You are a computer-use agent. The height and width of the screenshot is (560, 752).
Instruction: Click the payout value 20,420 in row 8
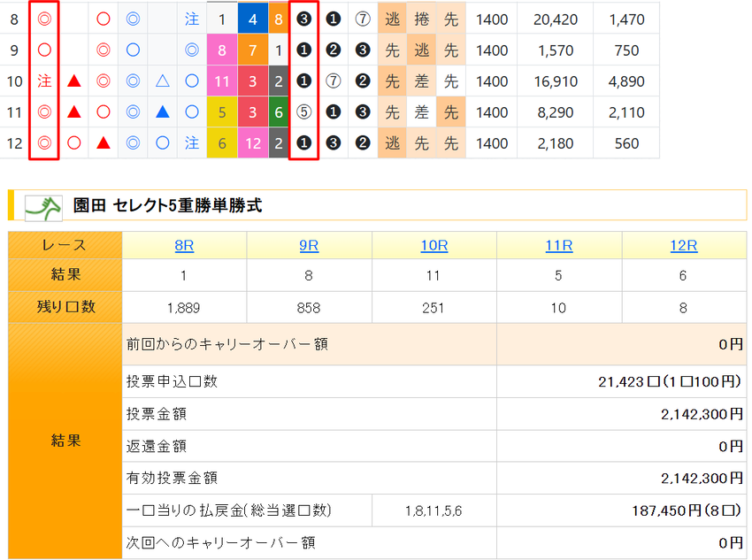pos(556,19)
